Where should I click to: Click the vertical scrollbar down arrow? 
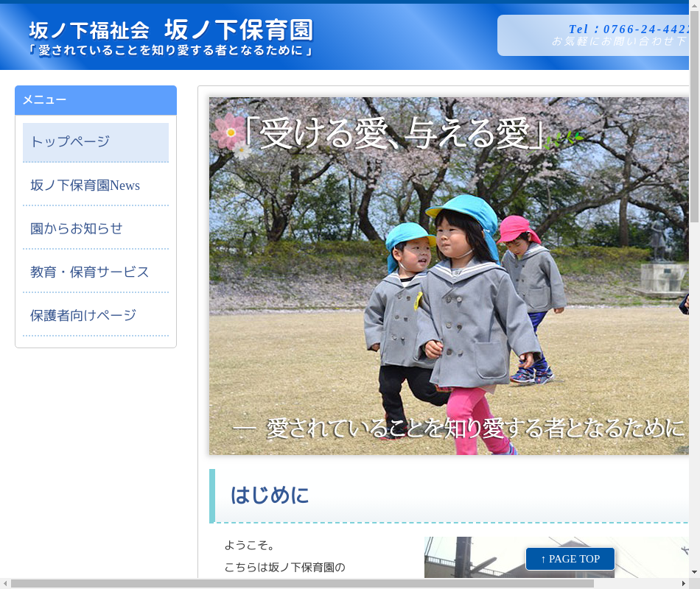tap(694, 572)
